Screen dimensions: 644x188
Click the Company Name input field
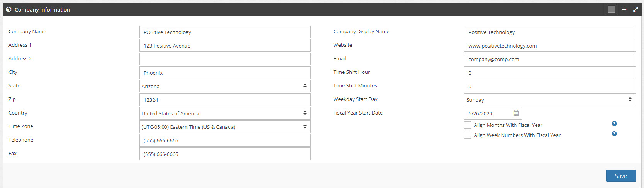(x=225, y=32)
